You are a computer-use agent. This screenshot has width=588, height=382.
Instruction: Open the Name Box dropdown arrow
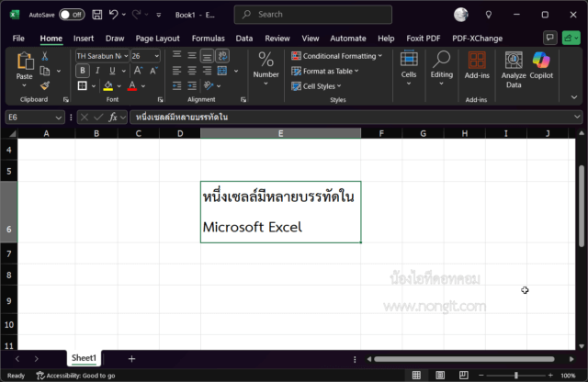click(59, 118)
